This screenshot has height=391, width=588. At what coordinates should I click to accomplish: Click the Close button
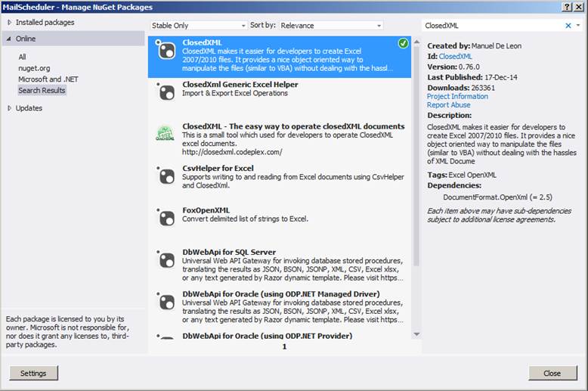coord(552,373)
